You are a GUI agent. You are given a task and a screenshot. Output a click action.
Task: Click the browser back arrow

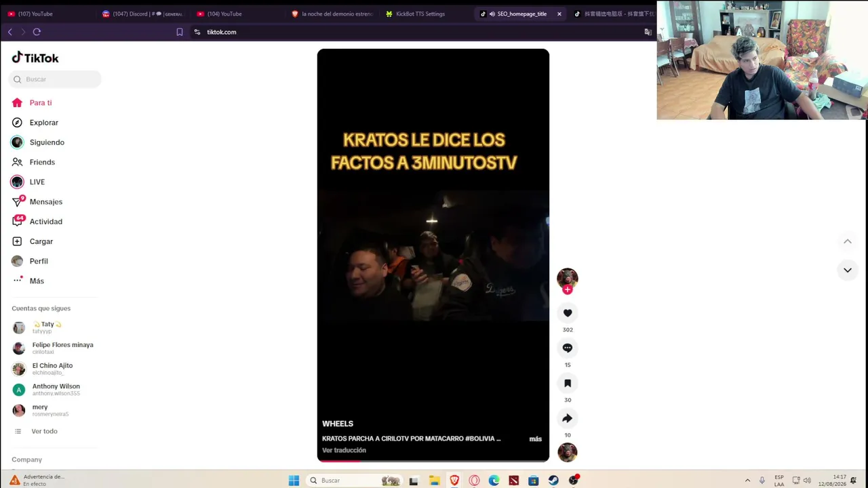[9, 32]
